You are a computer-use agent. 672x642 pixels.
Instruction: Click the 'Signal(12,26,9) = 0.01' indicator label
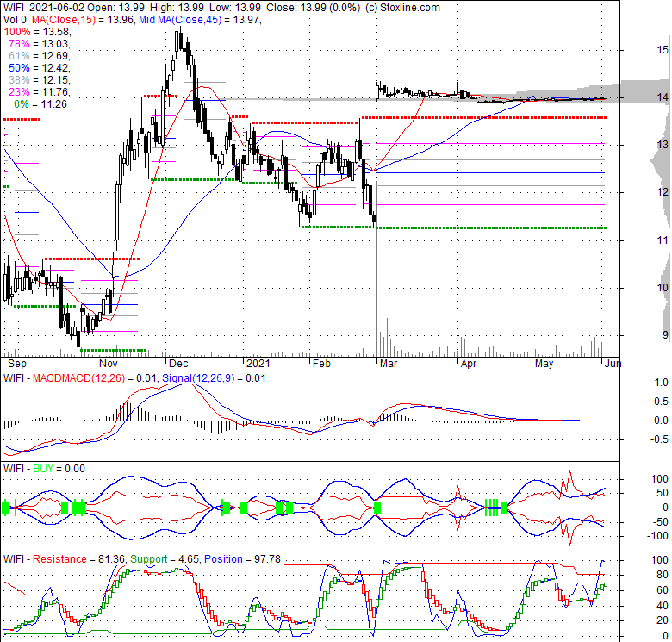tap(214, 378)
